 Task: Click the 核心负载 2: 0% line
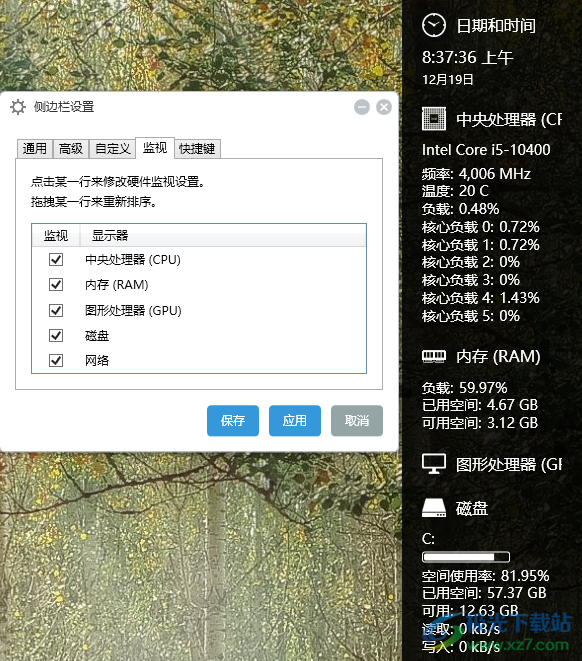(x=471, y=262)
